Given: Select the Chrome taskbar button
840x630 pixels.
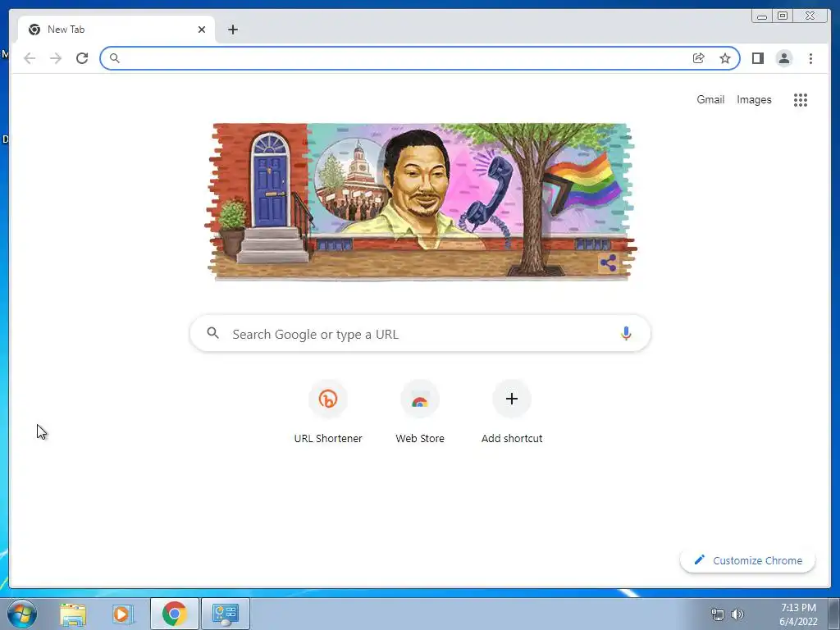Looking at the screenshot, I should pyautogui.click(x=174, y=614).
